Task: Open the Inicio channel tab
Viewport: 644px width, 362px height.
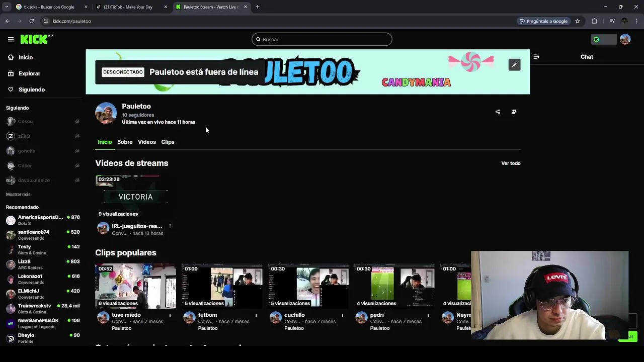Action: point(105,142)
